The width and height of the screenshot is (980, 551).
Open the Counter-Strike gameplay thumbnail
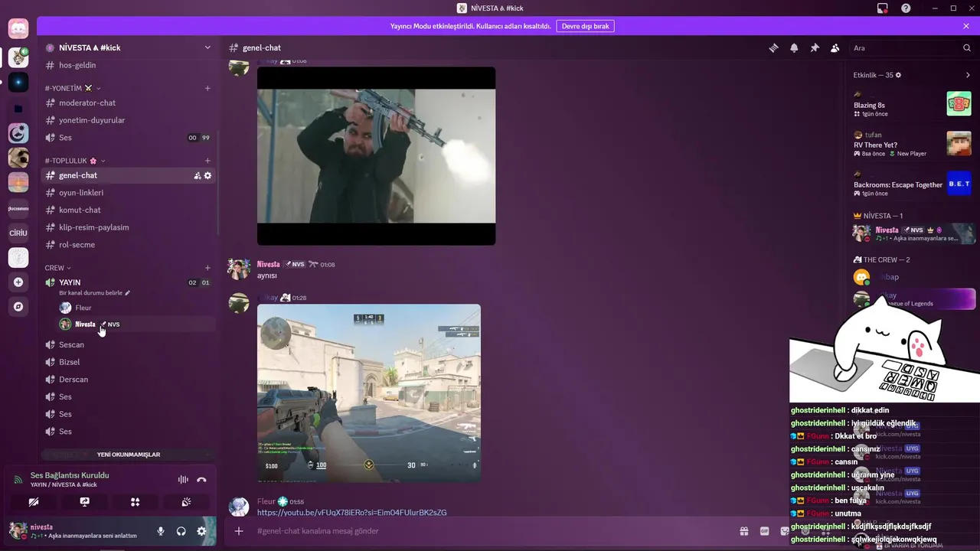point(369,393)
